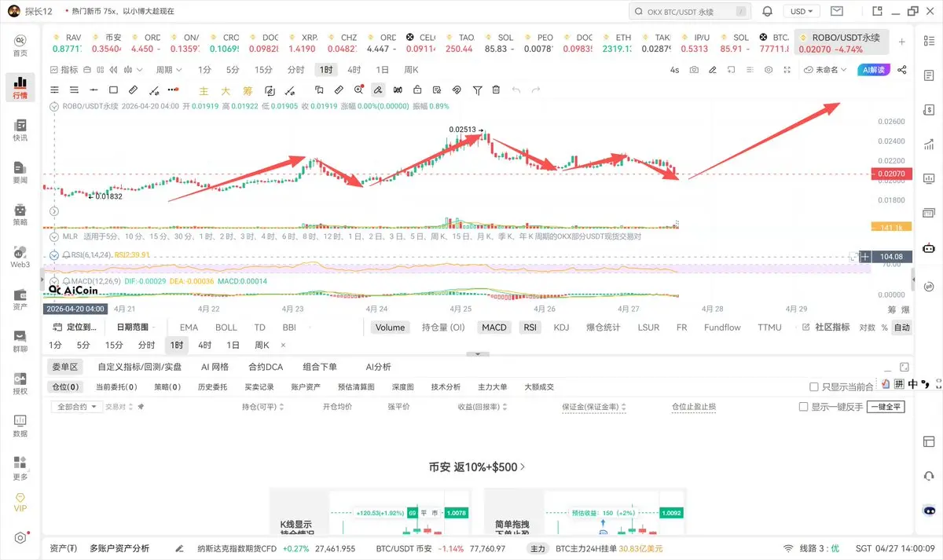Click the filter funnel icon in drawing toolbar
Viewport: 943px width, 560px height.
[477, 90]
